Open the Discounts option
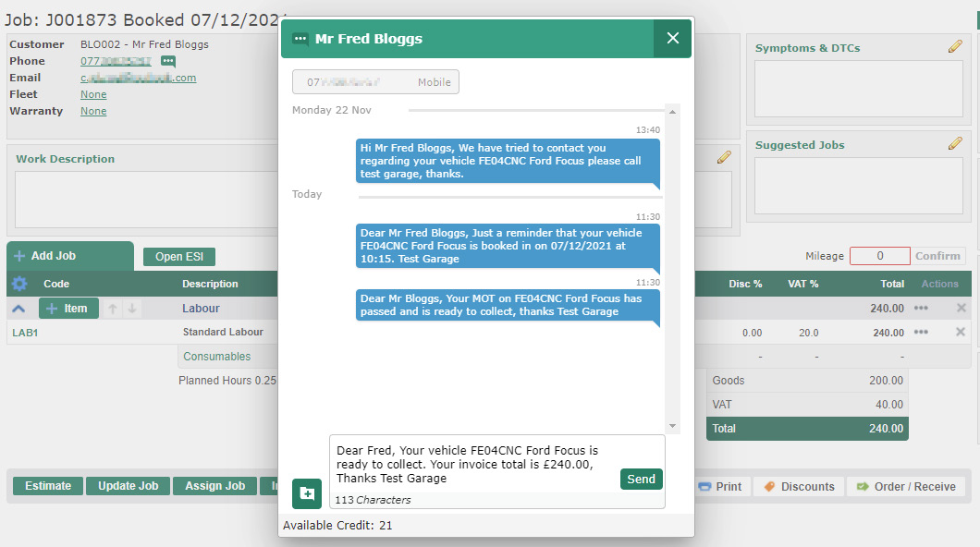 coord(798,486)
